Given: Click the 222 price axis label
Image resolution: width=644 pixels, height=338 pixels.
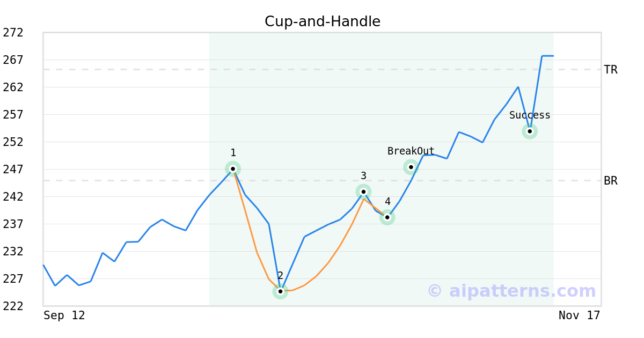Looking at the screenshot, I should tap(13, 306).
